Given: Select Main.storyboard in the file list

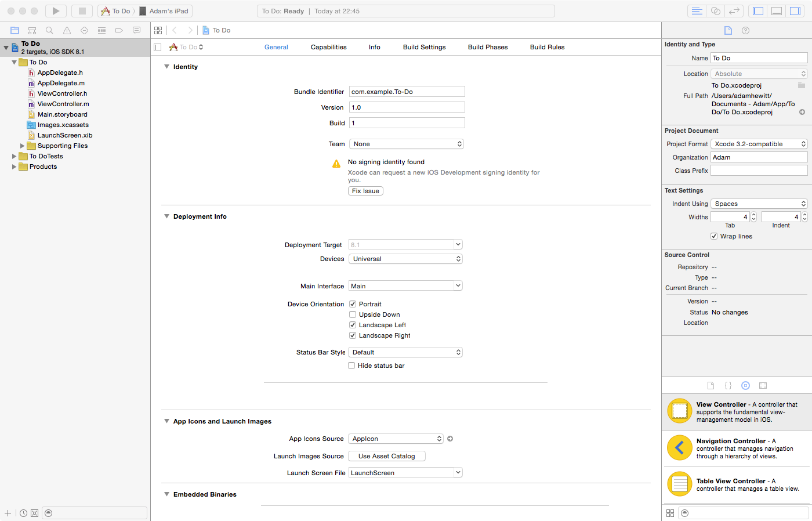Looking at the screenshot, I should pos(63,114).
